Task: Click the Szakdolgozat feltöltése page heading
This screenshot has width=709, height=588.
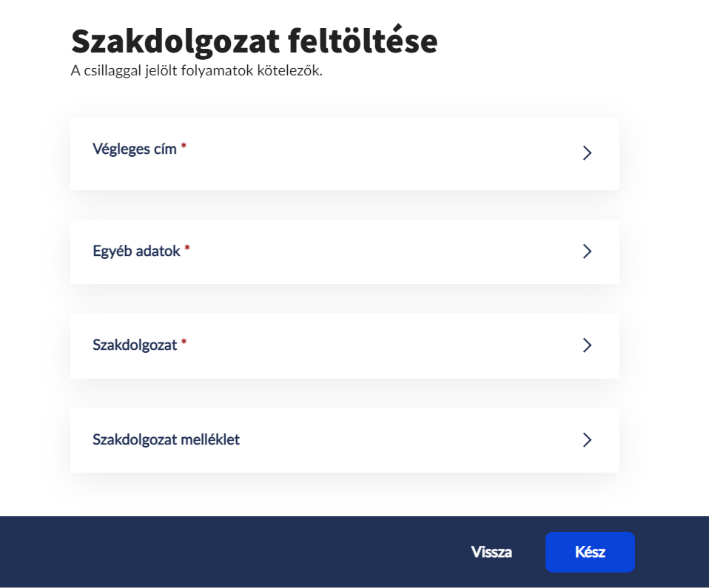Action: pos(254,42)
